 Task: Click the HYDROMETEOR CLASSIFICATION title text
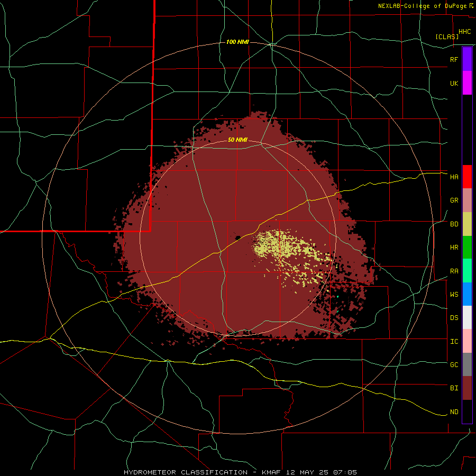pyautogui.click(x=186, y=472)
